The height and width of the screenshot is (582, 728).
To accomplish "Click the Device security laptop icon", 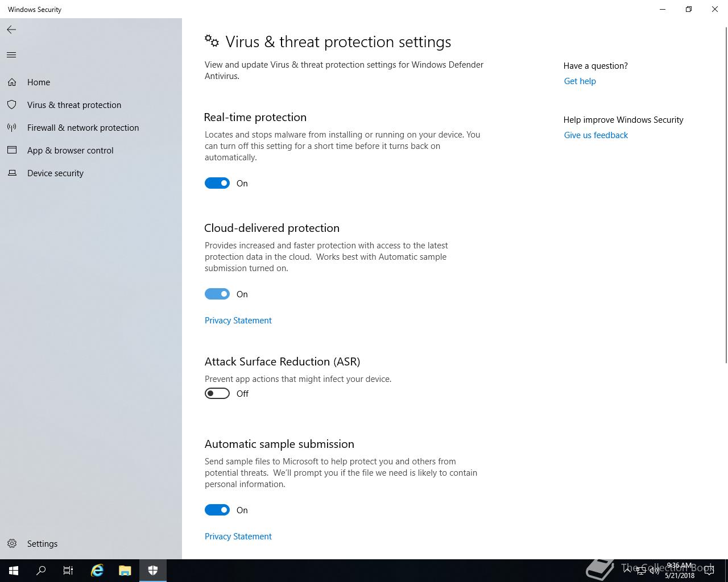I will (12, 173).
